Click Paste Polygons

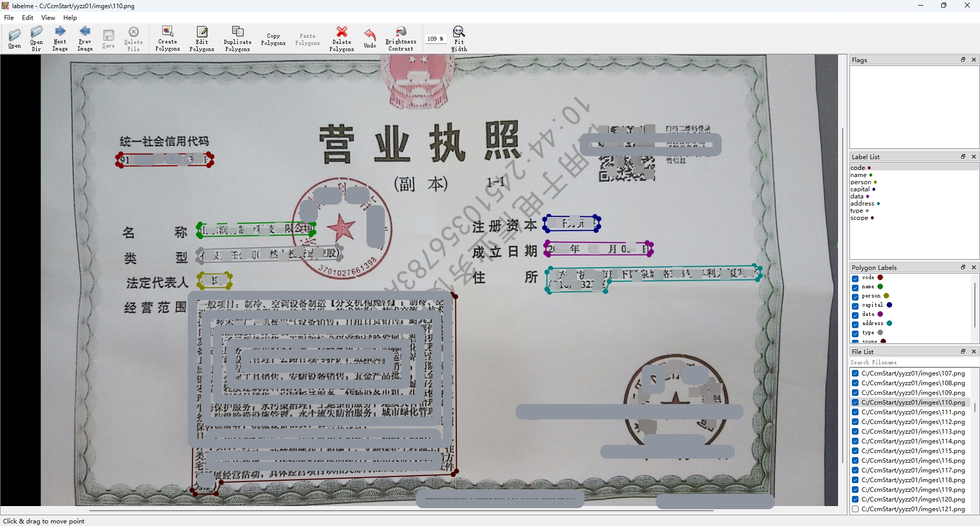click(x=307, y=38)
